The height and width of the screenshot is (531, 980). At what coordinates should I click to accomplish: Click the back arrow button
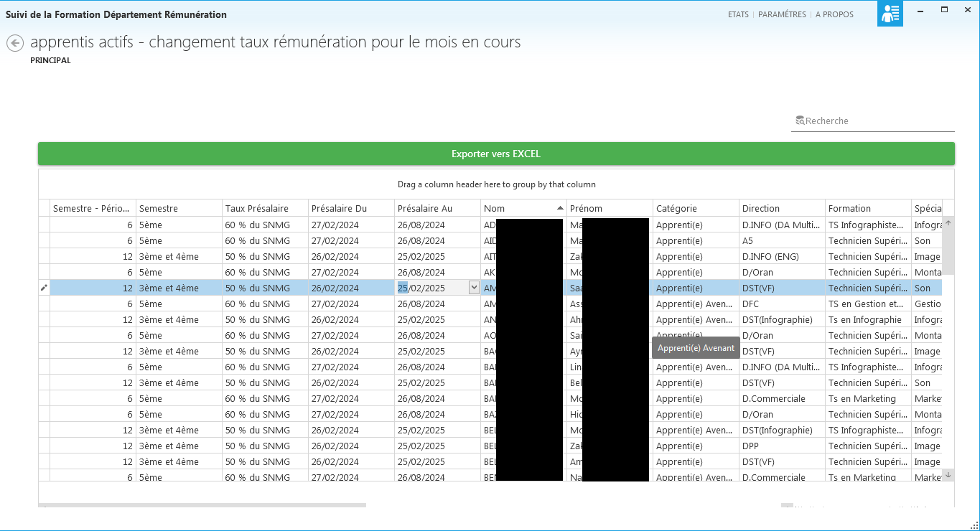tap(15, 44)
